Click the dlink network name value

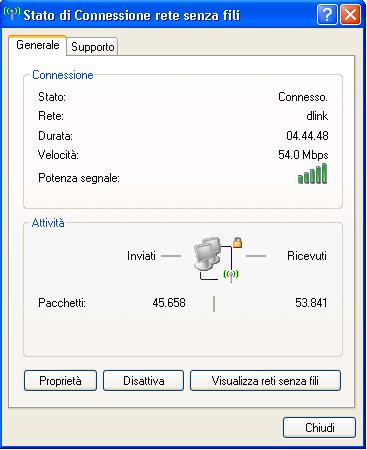point(317,116)
